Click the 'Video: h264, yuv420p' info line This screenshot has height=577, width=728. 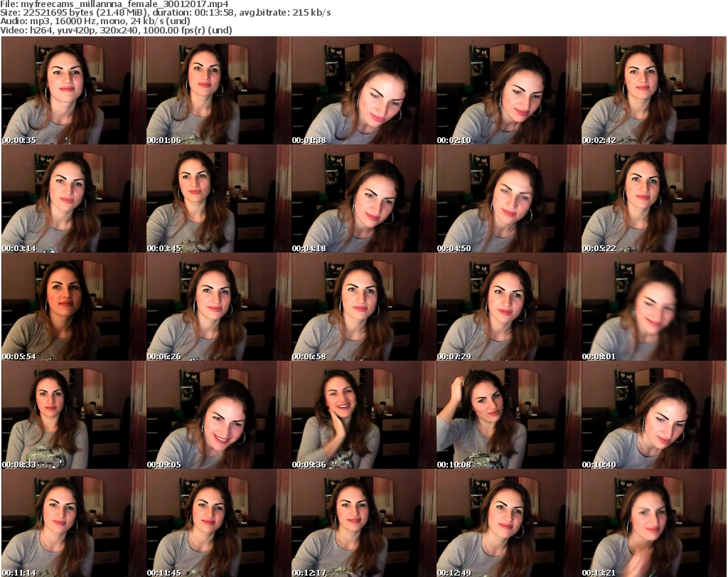(116, 30)
